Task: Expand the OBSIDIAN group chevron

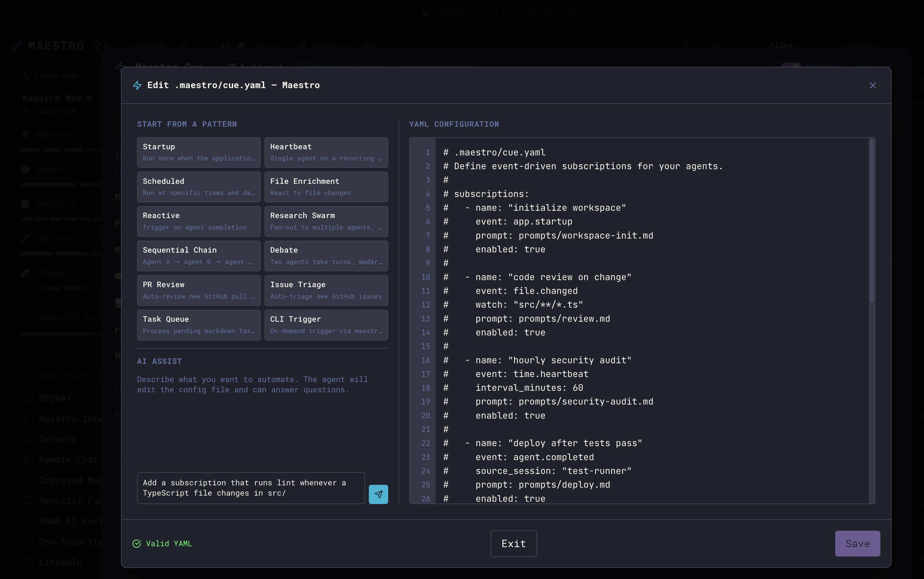Action: pyautogui.click(x=11, y=135)
